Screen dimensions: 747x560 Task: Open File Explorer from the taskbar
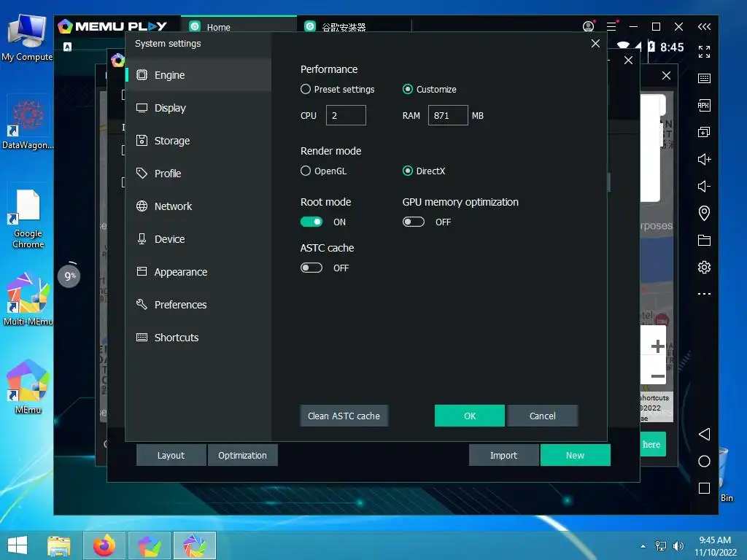coord(58,545)
